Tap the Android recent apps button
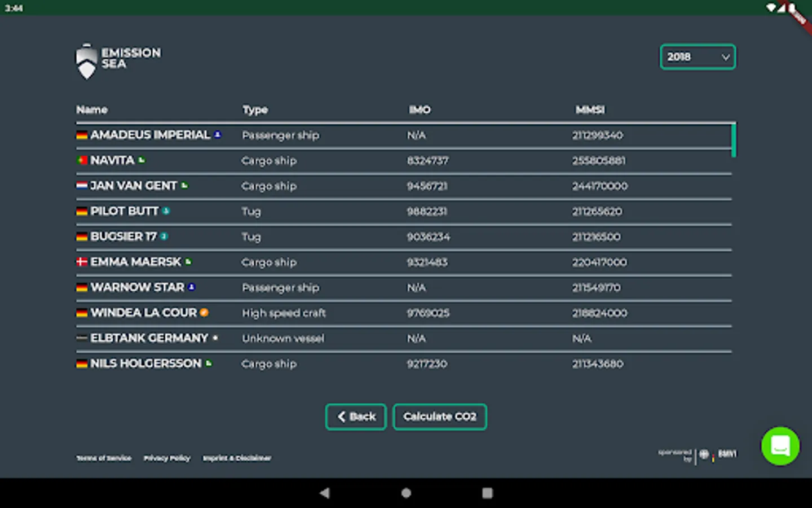Screen dimensions: 812x508 coord(487,493)
